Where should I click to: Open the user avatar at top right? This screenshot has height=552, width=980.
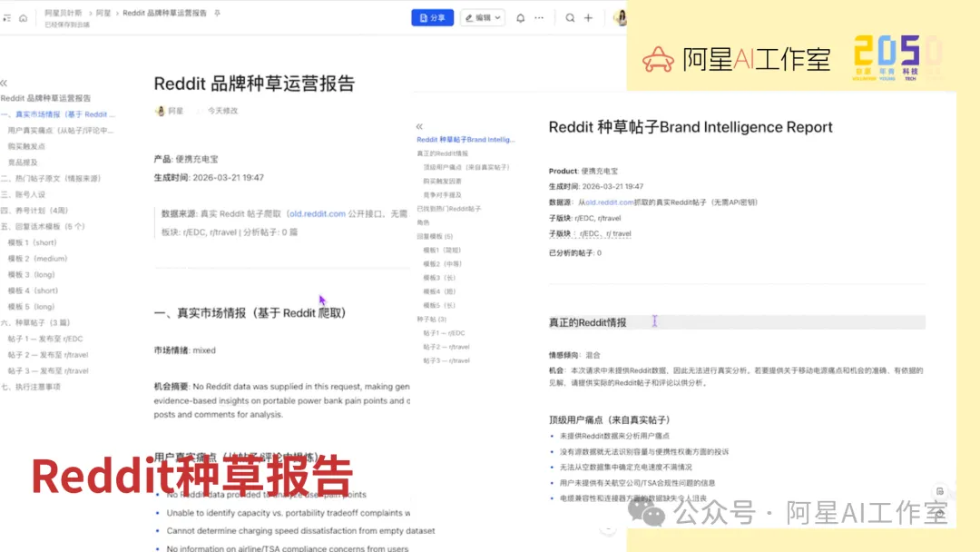pyautogui.click(x=620, y=18)
